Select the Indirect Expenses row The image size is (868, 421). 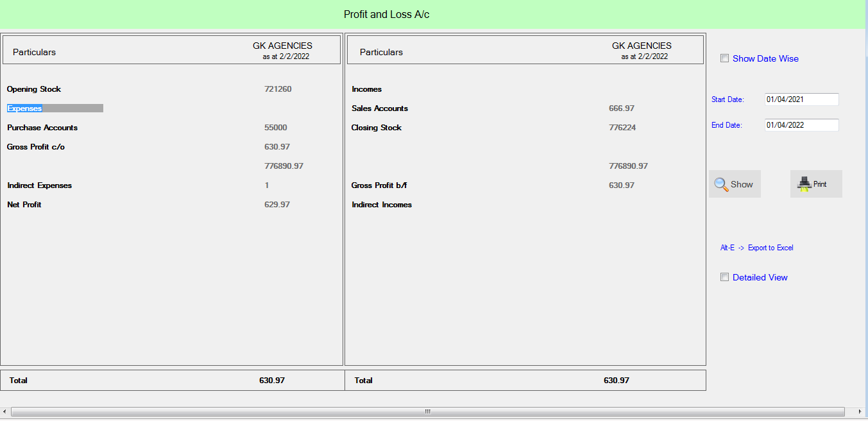coord(40,185)
